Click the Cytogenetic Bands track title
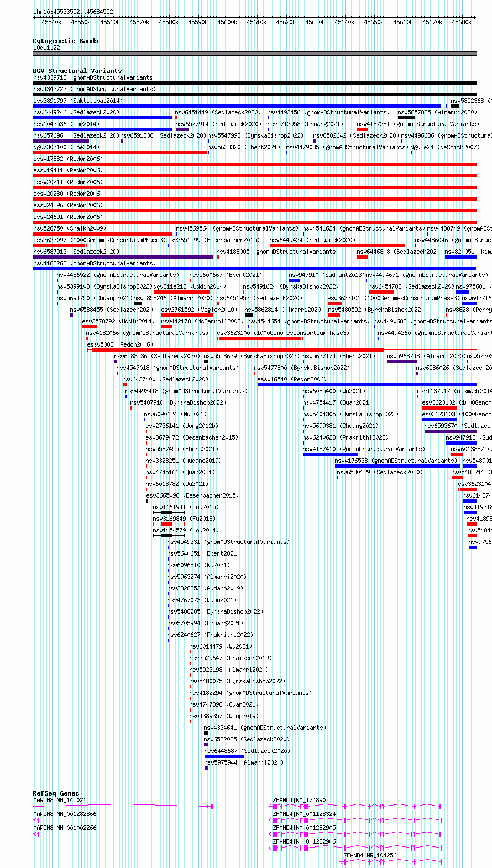Viewport: 492px width, 868px height. pyautogui.click(x=65, y=41)
